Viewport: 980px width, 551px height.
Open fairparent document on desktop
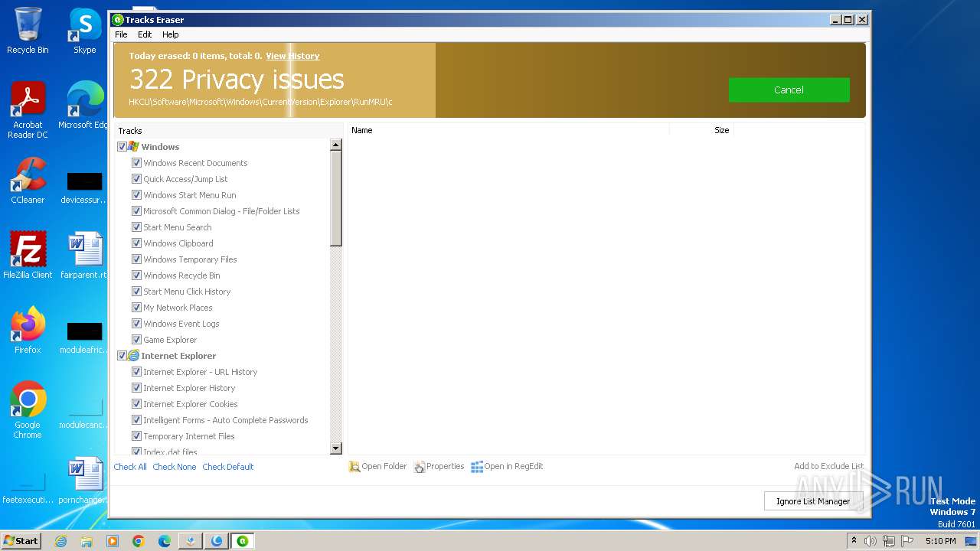pyautogui.click(x=85, y=255)
